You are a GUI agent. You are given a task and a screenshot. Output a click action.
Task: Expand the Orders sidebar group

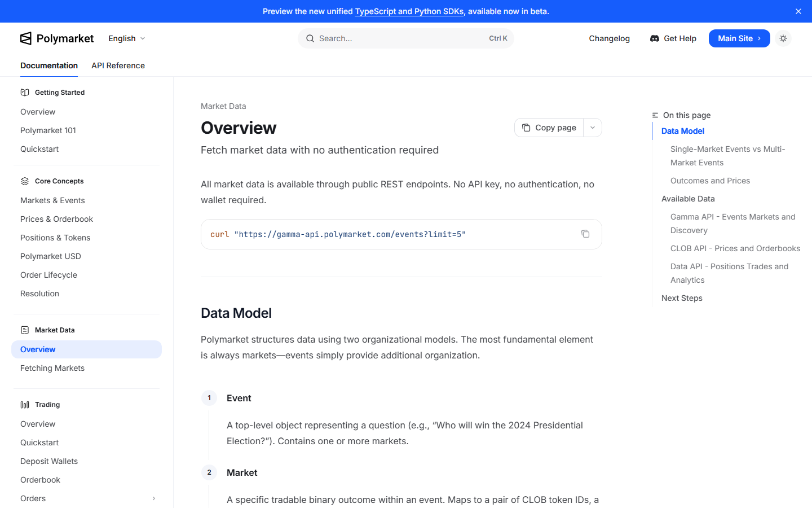coord(154,498)
